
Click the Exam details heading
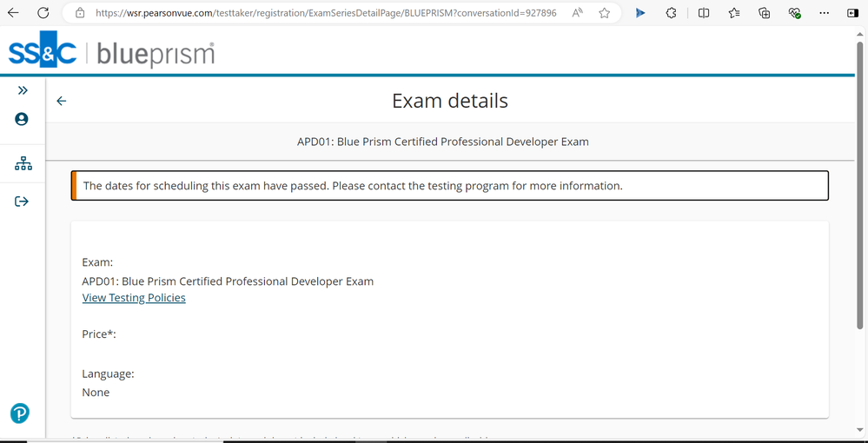[450, 101]
